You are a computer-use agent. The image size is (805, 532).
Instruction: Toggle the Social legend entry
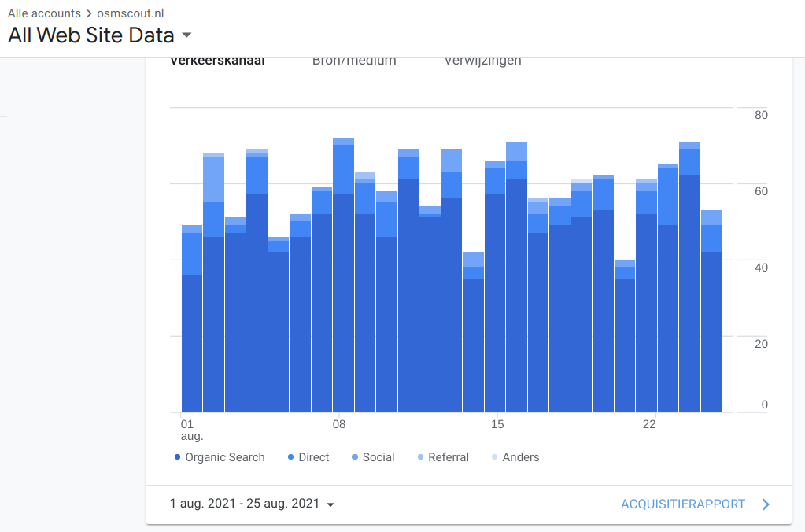[x=373, y=457]
